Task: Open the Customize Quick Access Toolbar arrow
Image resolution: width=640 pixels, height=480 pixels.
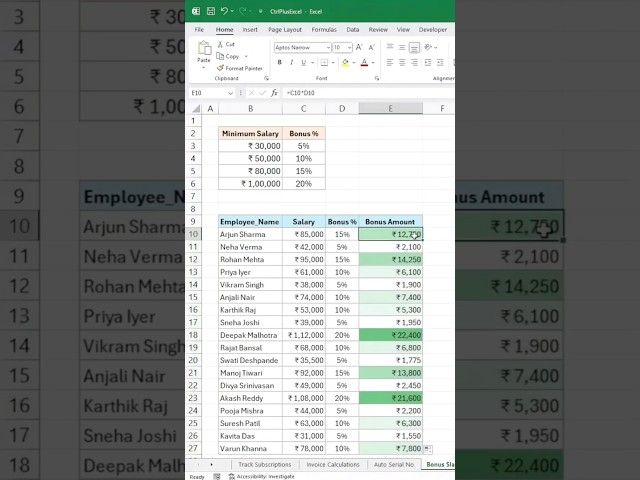Action: click(x=260, y=11)
